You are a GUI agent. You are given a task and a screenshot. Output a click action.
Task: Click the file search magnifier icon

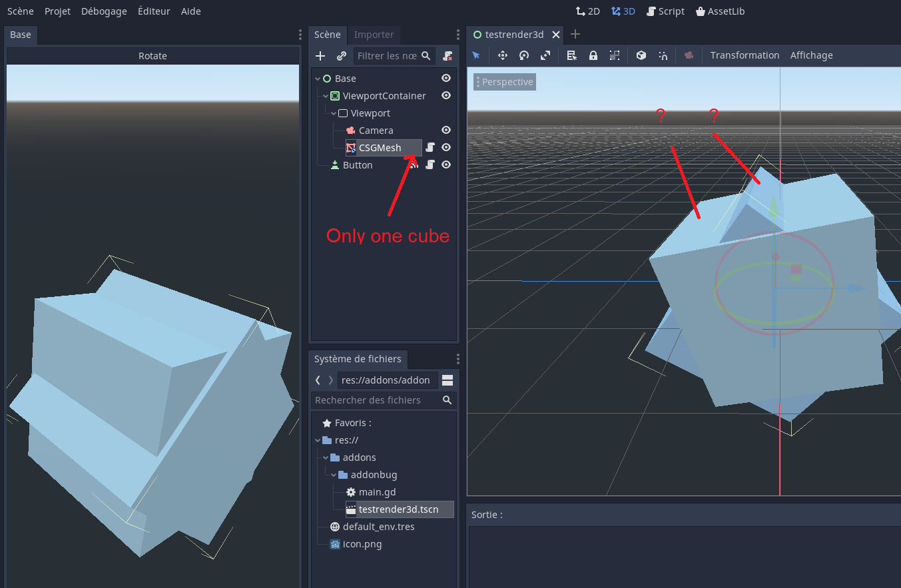point(447,400)
